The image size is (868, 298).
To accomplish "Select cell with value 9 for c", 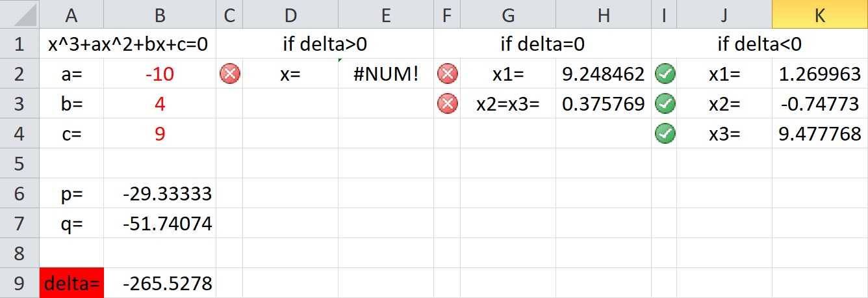I will pyautogui.click(x=160, y=133).
